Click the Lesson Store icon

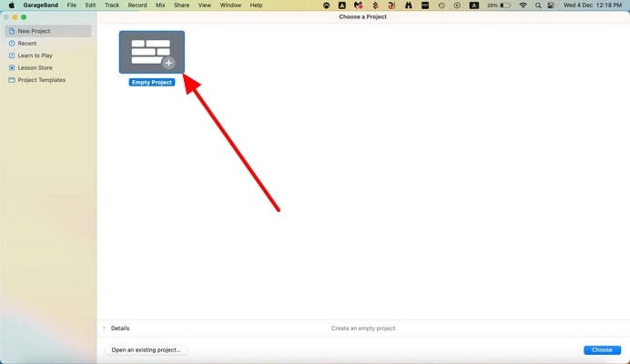[11, 67]
